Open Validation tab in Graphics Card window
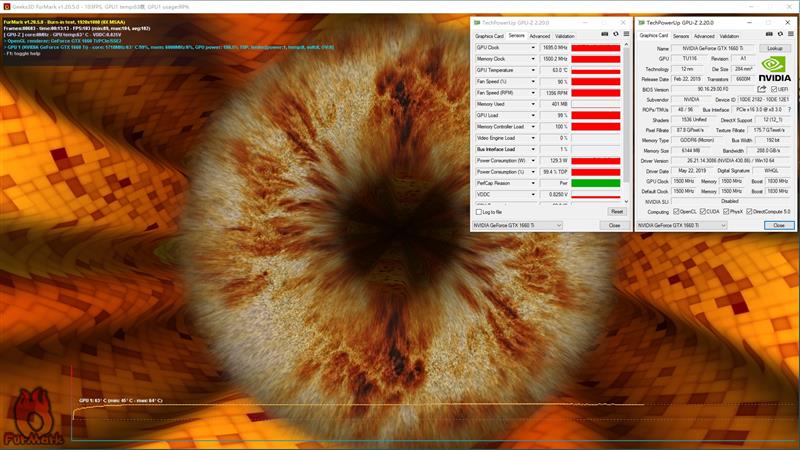Image resolution: width=800 pixels, height=450 pixels. coord(729,36)
